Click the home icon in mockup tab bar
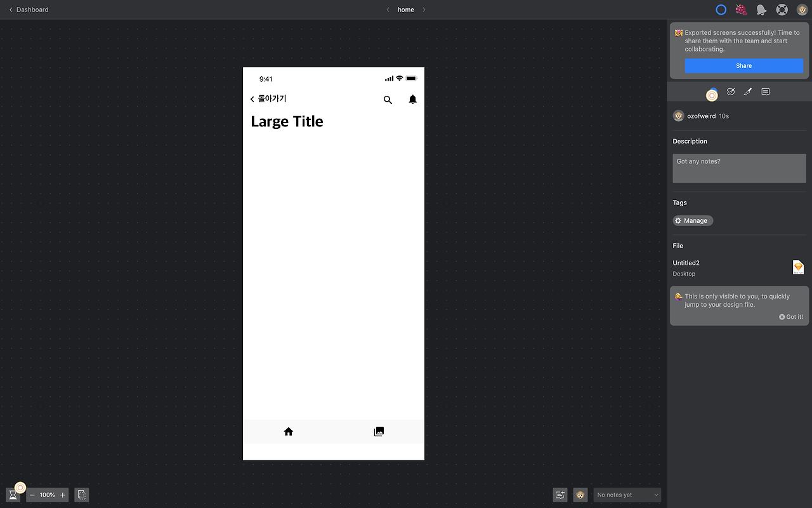812x508 pixels. pos(289,432)
